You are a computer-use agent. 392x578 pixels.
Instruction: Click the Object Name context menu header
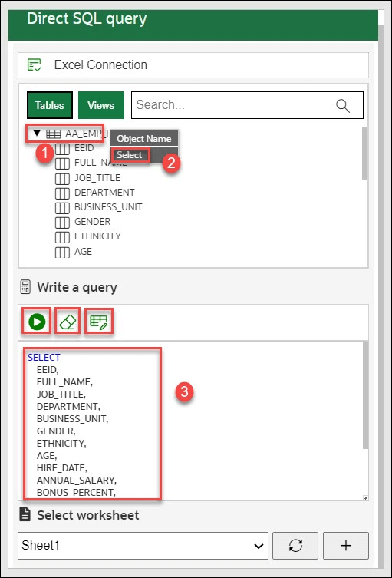144,139
